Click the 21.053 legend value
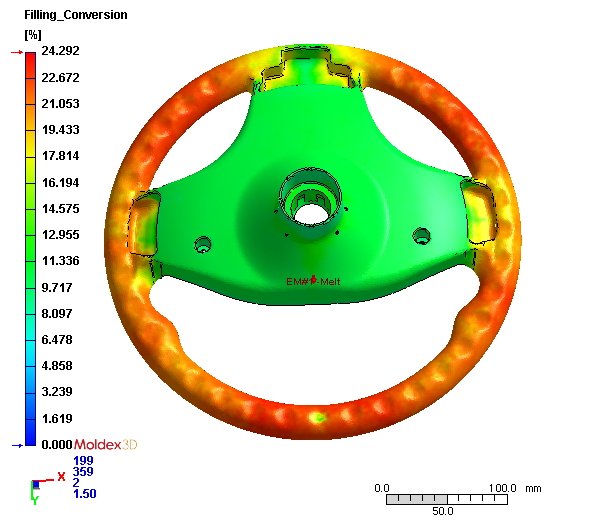This screenshot has height=522, width=596. click(60, 103)
